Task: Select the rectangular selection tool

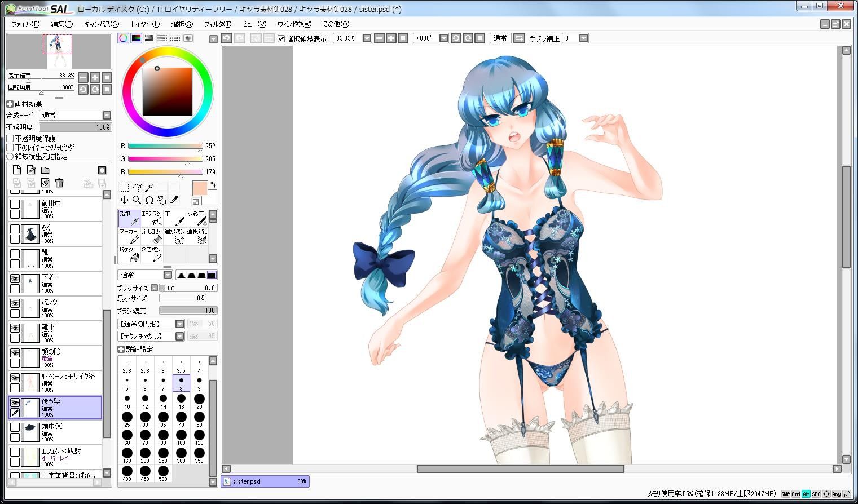Action: pos(124,187)
